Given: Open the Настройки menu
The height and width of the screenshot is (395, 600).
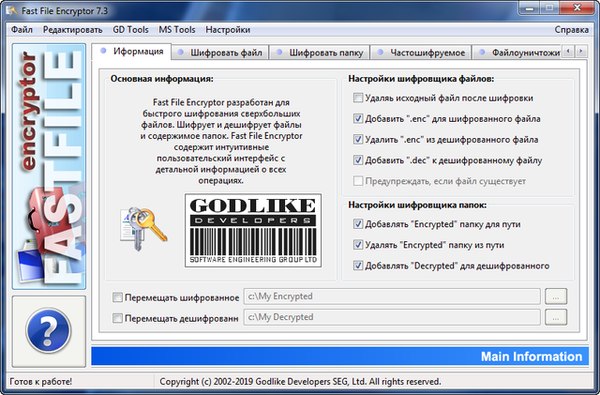Looking at the screenshot, I should coord(228,29).
